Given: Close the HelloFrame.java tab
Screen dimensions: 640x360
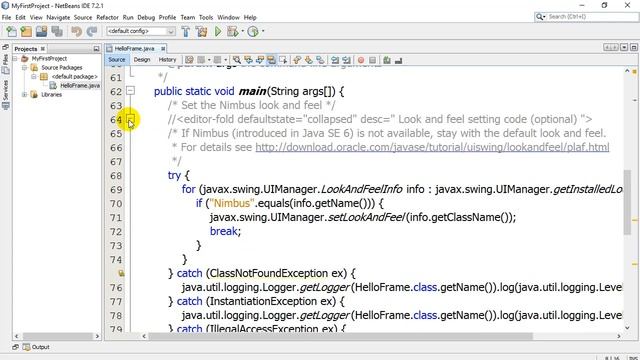Looking at the screenshot, I should [163, 49].
